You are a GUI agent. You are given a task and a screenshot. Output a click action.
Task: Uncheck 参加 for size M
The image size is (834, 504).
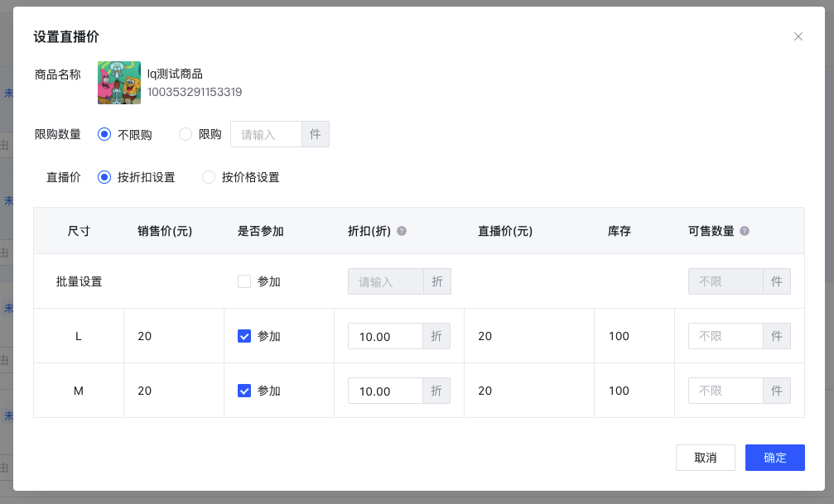pos(244,391)
